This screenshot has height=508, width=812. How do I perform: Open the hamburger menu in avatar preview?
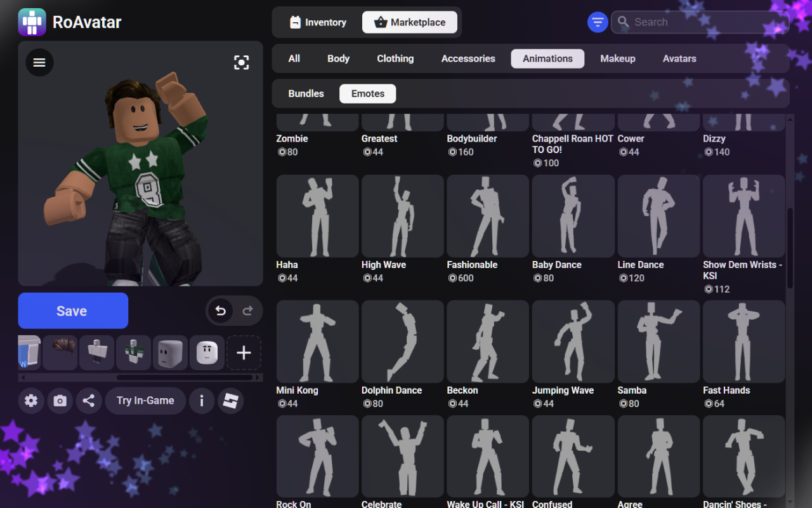(39, 62)
